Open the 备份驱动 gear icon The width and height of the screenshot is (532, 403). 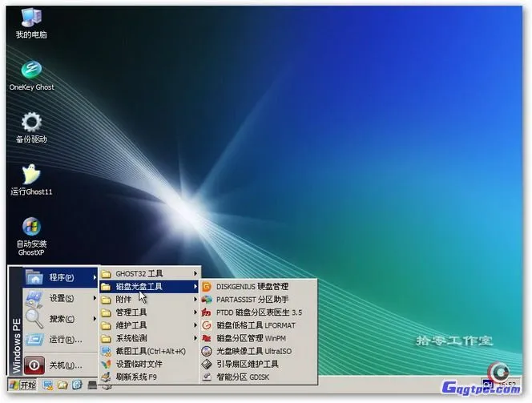31,127
